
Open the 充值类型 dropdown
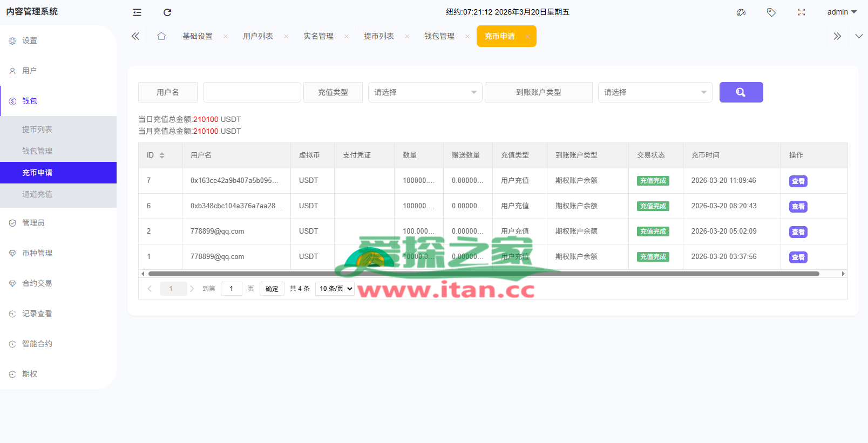point(425,92)
